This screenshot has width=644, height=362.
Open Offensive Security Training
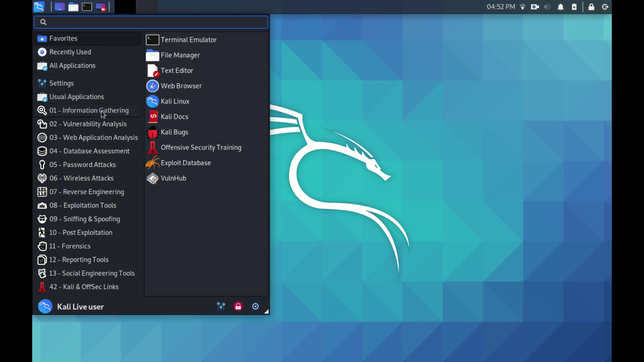201,147
